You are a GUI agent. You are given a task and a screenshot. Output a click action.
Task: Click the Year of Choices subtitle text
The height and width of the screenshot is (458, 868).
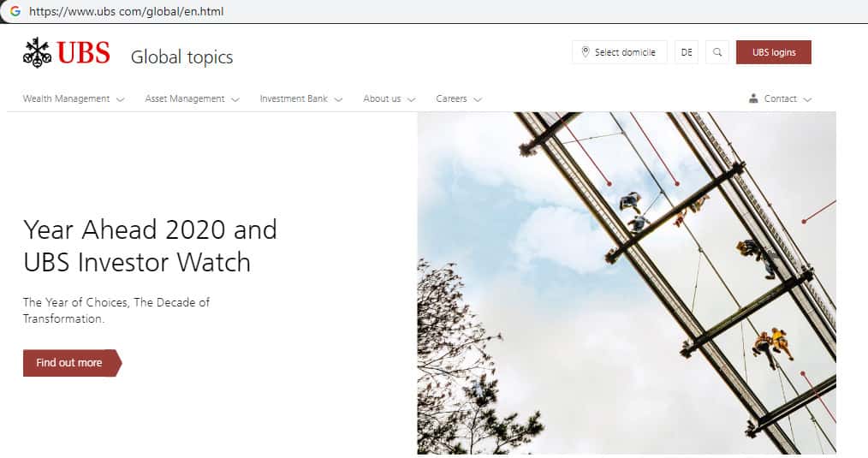[x=116, y=310]
